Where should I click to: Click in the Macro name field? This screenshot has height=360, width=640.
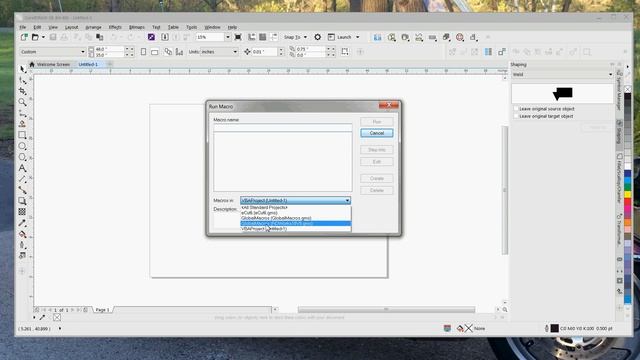[x=282, y=127]
